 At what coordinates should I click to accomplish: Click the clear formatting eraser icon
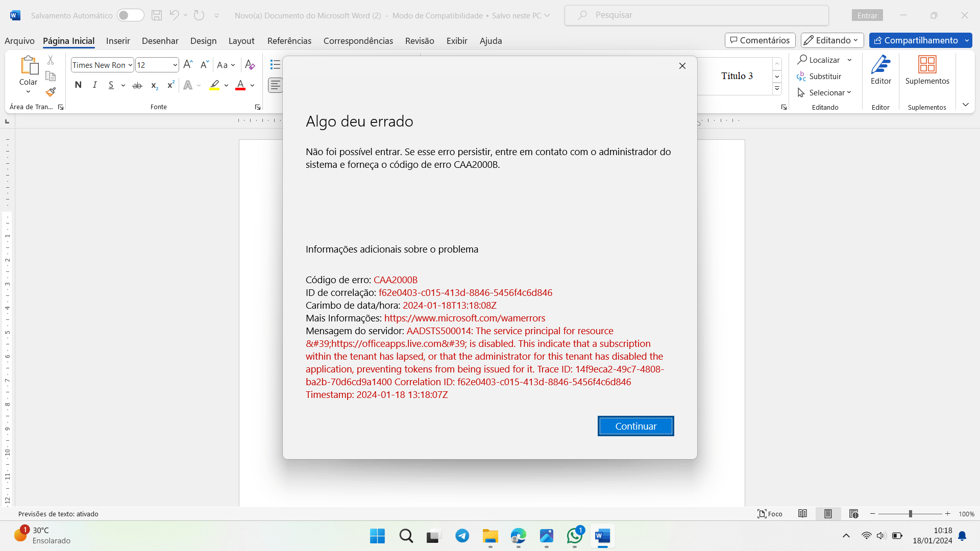pos(250,65)
